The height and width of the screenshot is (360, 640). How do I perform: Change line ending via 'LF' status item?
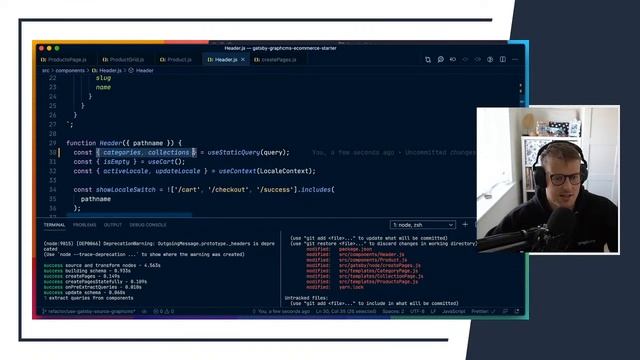433,311
